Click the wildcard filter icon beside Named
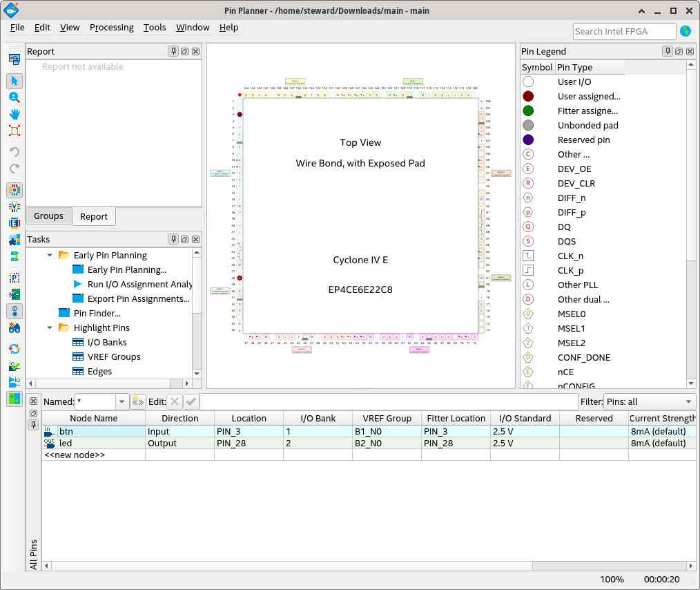 pyautogui.click(x=138, y=401)
